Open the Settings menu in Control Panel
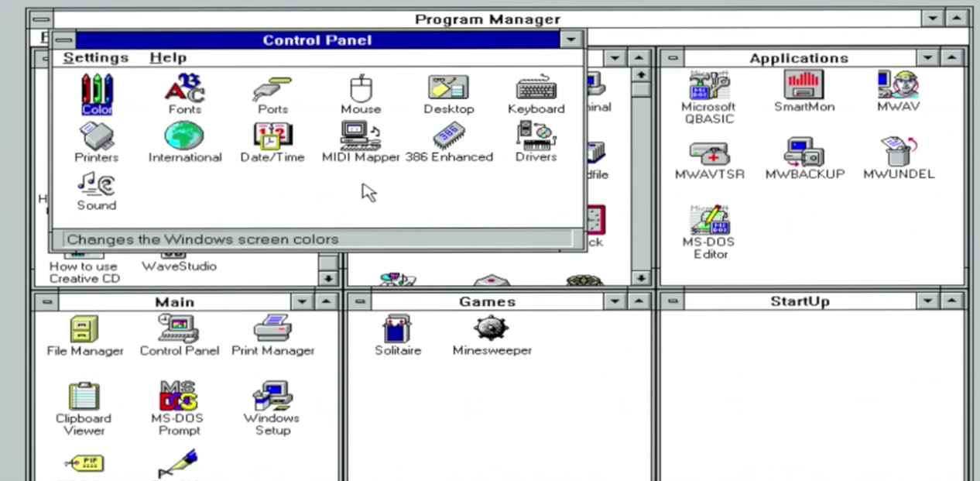The height and width of the screenshot is (481, 980). point(95,57)
